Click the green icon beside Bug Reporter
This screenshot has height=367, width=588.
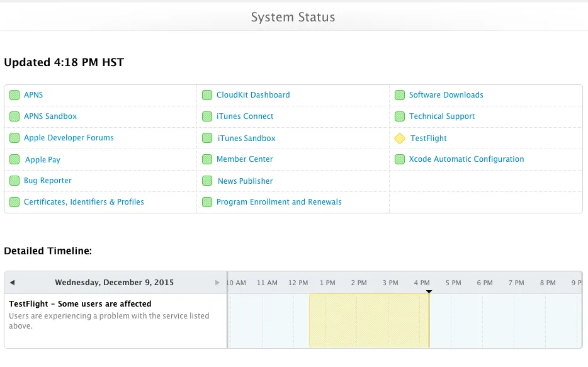click(x=14, y=181)
